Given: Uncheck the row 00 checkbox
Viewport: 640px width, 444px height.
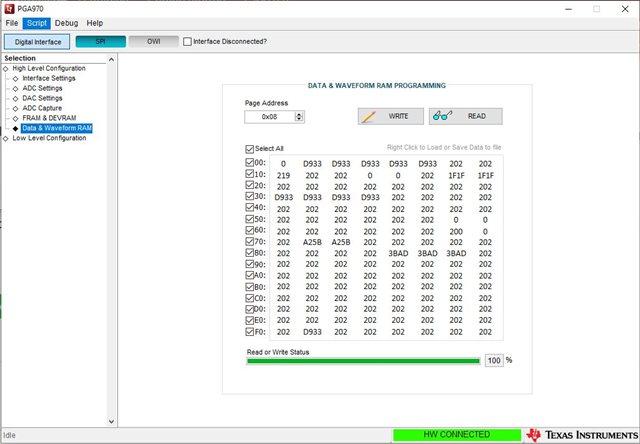Looking at the screenshot, I should pyautogui.click(x=249, y=162).
